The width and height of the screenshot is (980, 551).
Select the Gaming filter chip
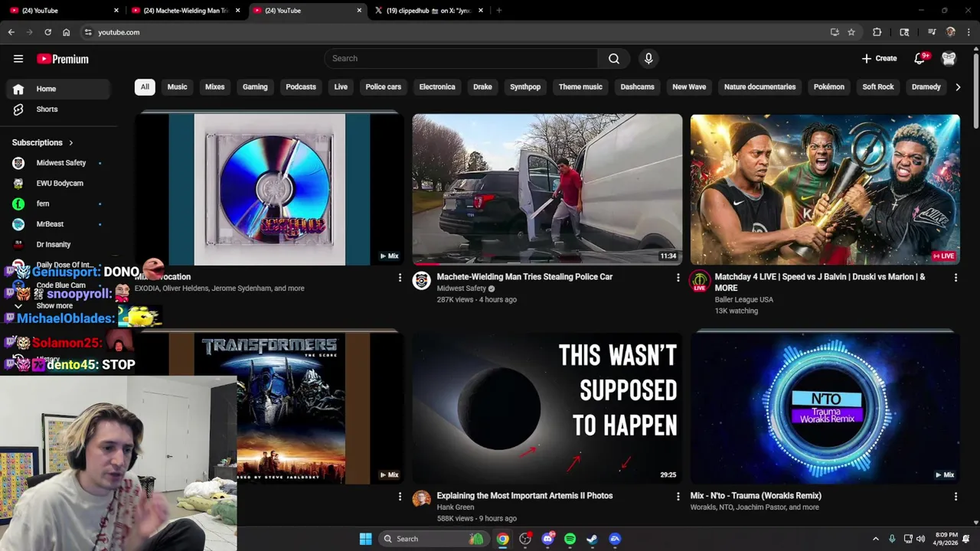[x=255, y=86]
